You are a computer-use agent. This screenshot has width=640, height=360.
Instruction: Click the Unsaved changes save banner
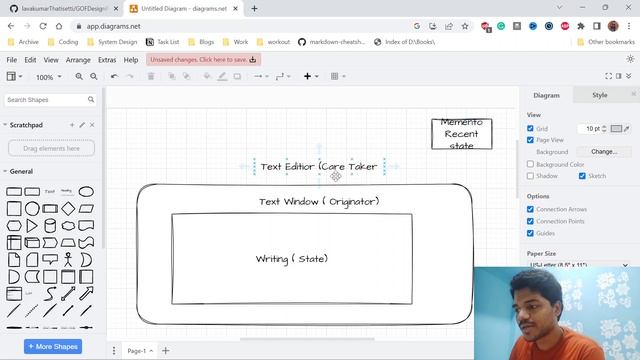[x=203, y=60]
